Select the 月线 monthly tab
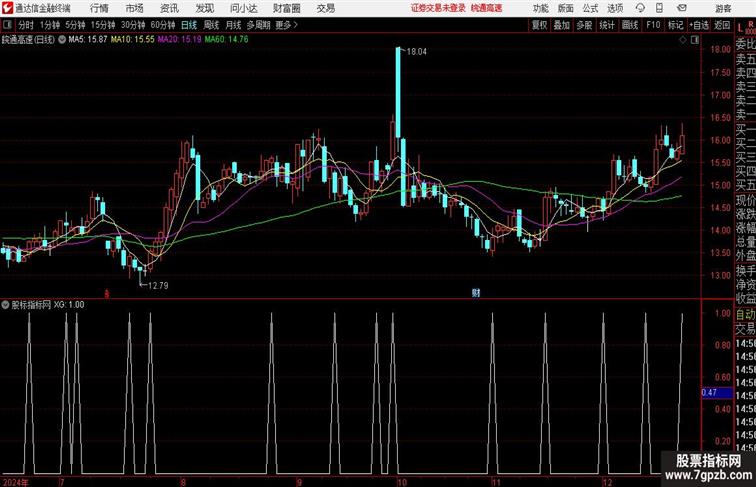The height and width of the screenshot is (487, 756). [x=233, y=25]
